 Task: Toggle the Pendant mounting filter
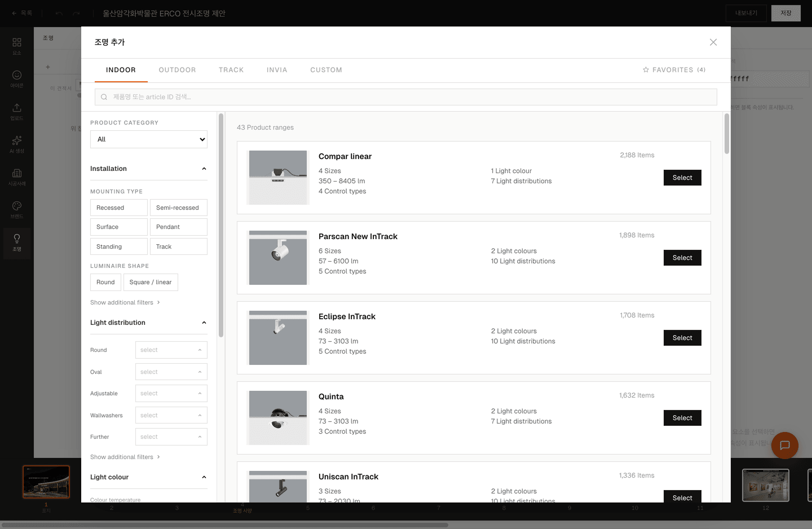click(x=179, y=227)
